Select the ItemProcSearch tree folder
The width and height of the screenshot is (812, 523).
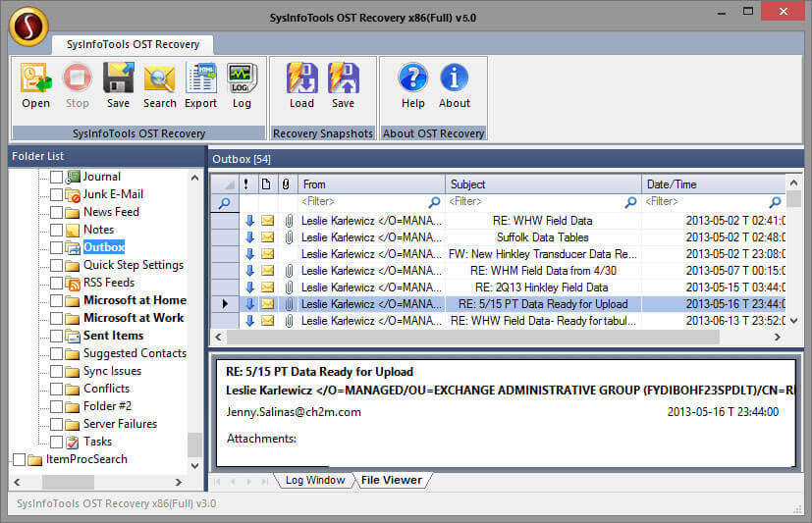coord(85,459)
